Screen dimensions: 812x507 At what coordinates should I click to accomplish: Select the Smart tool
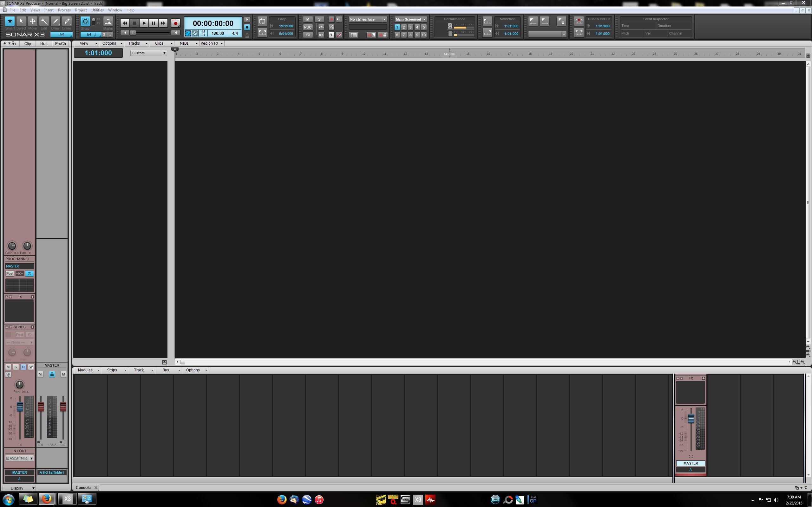(x=10, y=22)
